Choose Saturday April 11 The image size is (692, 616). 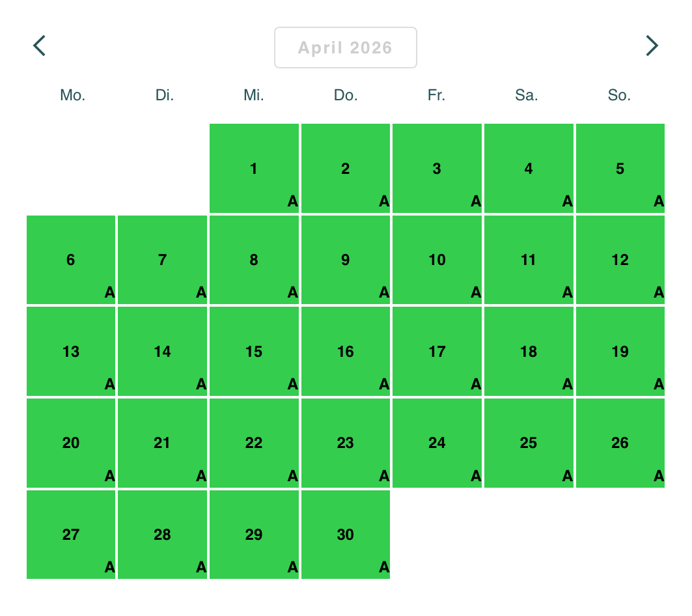point(528,260)
